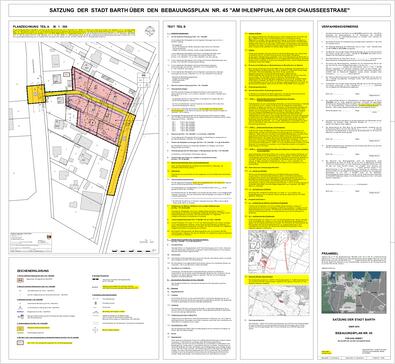Click the yellow highlighted stamp at bottom right panel
395x364 pixels.
point(327,352)
